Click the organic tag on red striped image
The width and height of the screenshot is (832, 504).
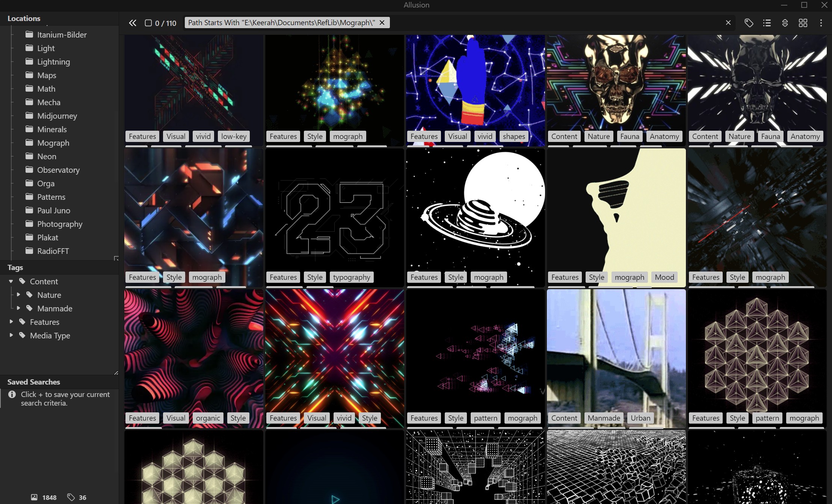[208, 418]
